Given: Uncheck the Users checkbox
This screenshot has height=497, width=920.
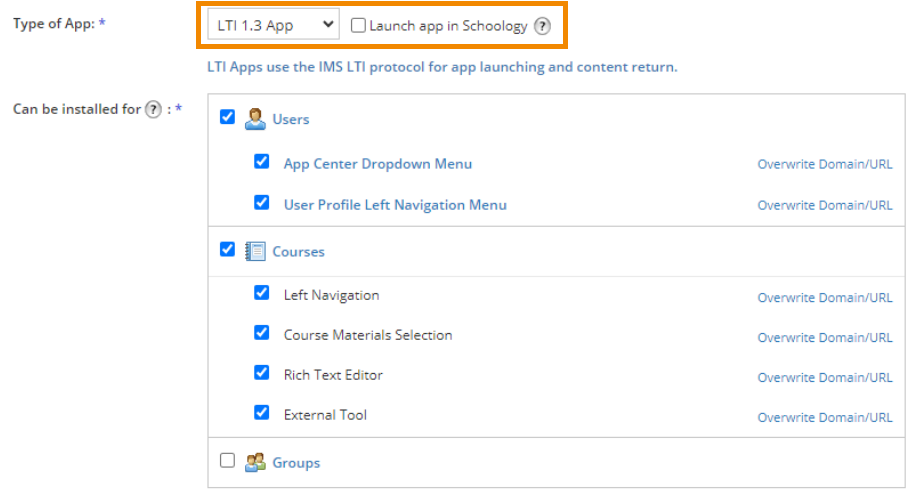Looking at the screenshot, I should [x=227, y=118].
